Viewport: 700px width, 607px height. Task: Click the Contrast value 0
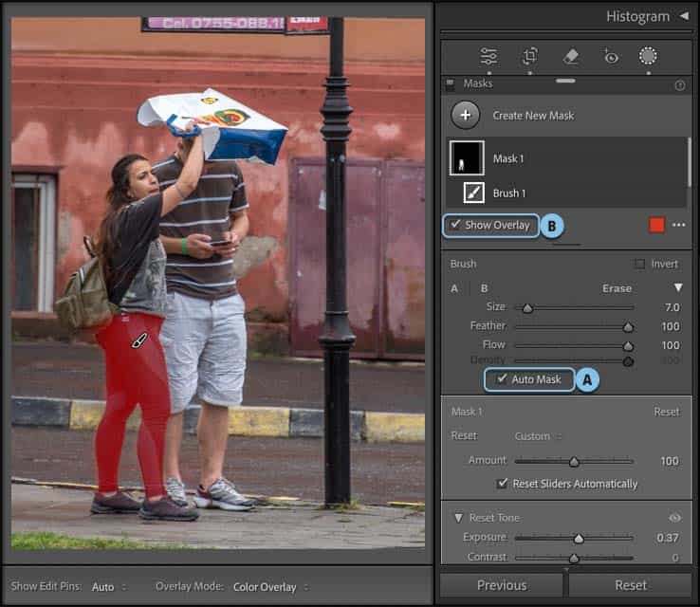[x=675, y=558]
